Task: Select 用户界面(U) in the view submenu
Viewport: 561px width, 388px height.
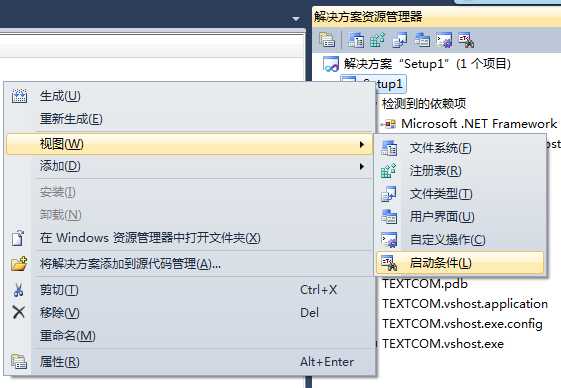Action: click(460, 217)
